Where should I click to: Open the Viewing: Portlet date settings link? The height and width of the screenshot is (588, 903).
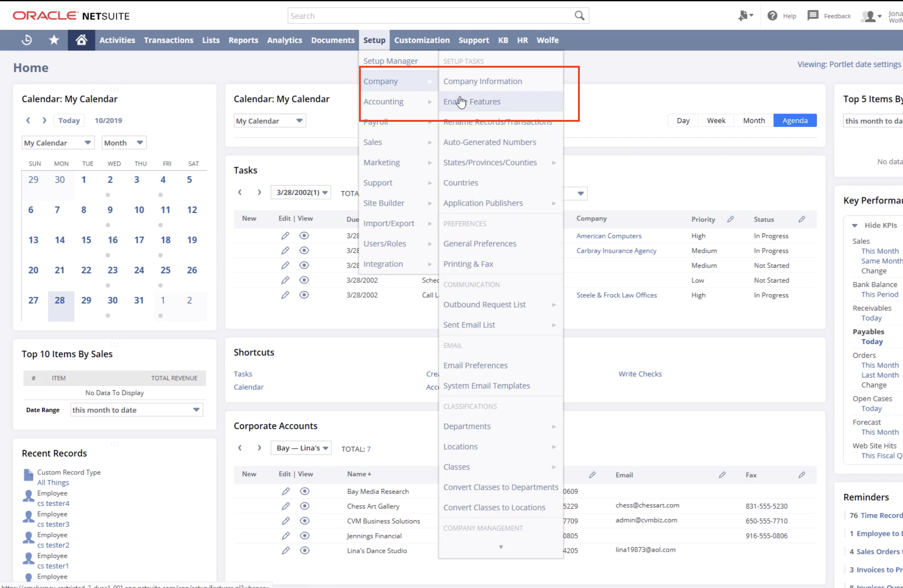click(849, 64)
